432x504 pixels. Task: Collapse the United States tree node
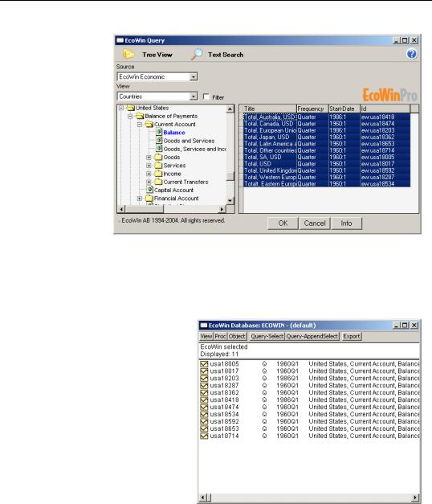tap(121, 108)
